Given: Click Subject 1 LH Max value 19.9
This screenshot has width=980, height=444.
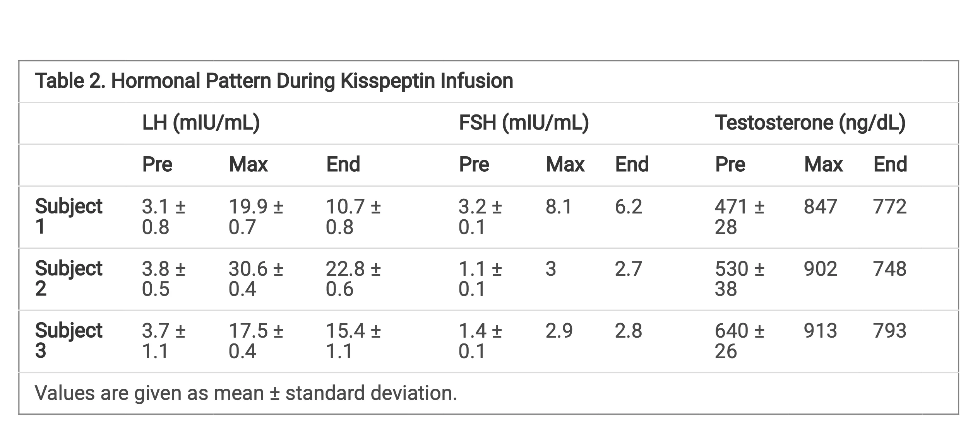Looking at the screenshot, I should tap(255, 216).
